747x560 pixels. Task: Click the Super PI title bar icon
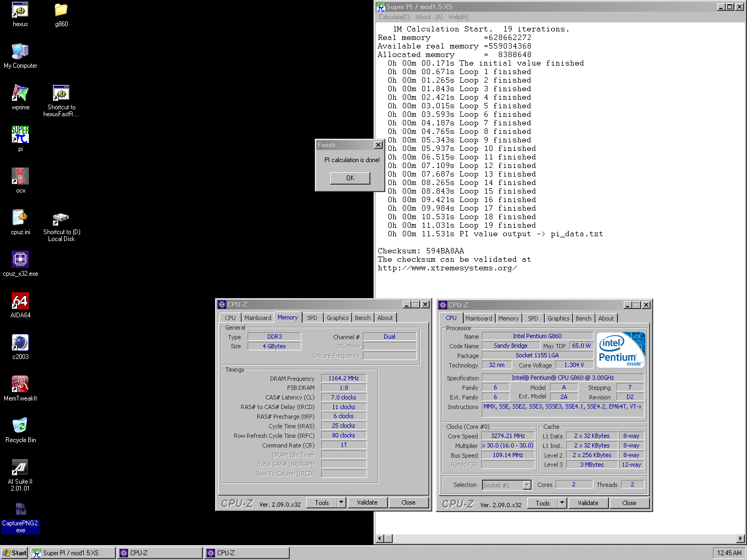click(380, 6)
